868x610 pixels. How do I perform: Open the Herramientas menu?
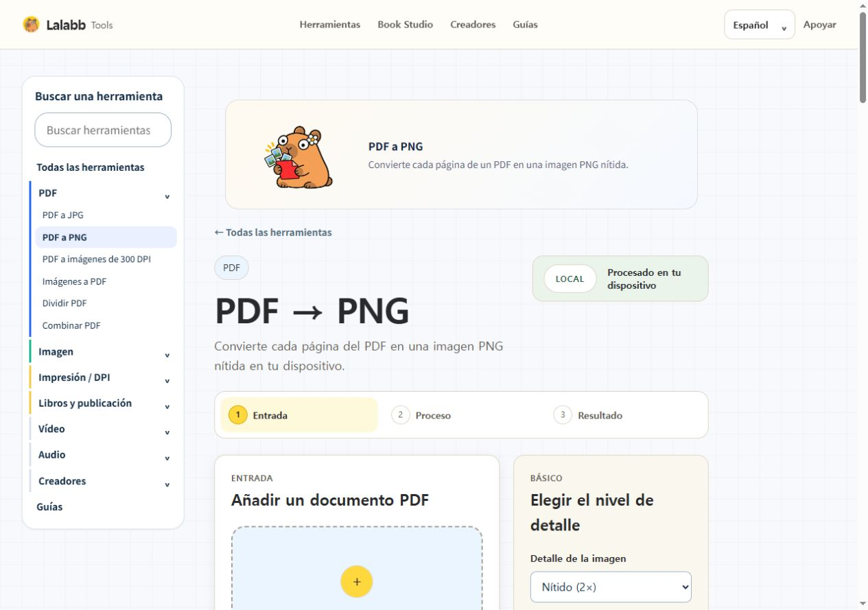click(x=329, y=25)
